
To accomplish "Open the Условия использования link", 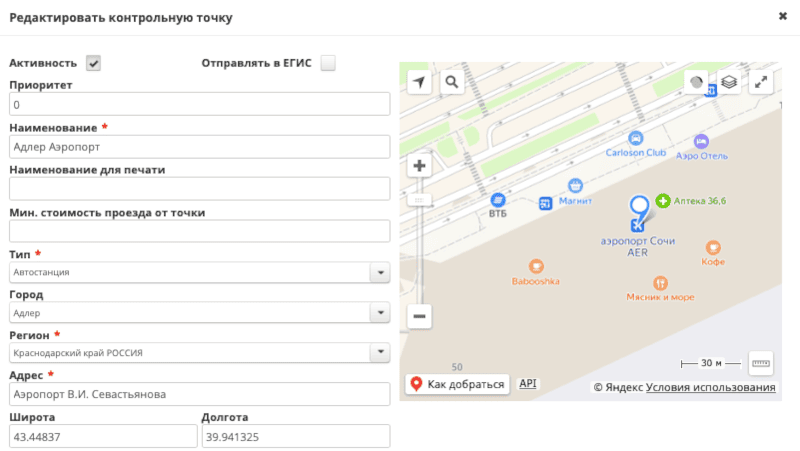I will (711, 387).
